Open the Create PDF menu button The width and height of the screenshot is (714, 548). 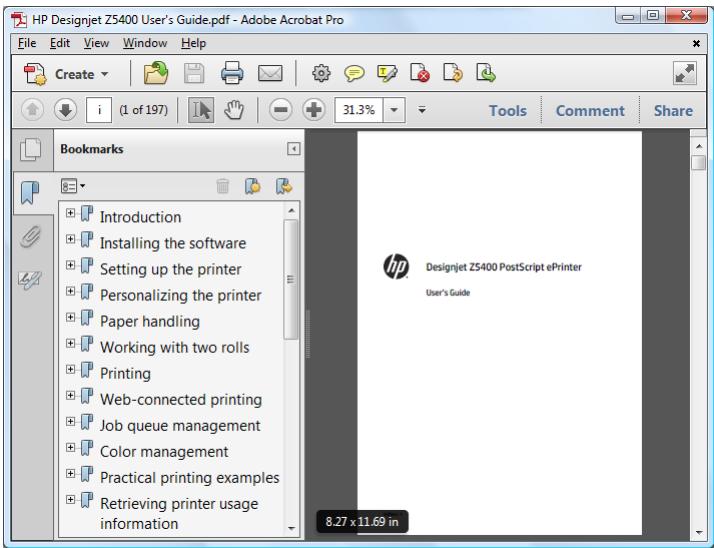66,74
